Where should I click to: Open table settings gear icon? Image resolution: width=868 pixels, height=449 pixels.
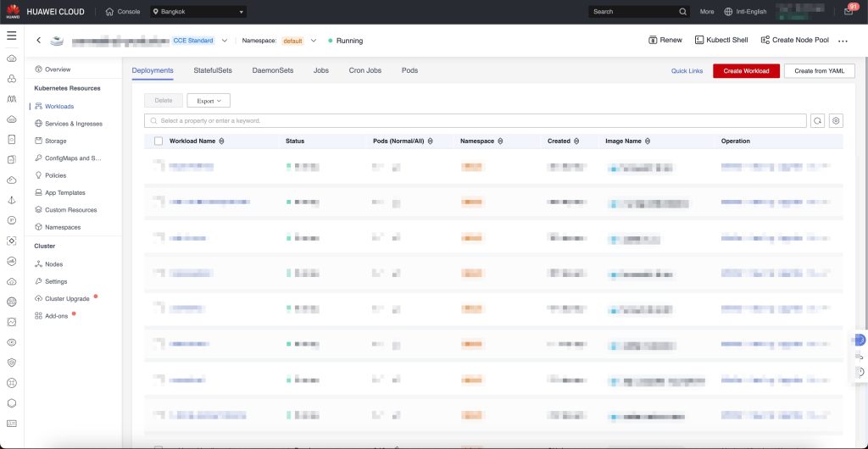836,121
